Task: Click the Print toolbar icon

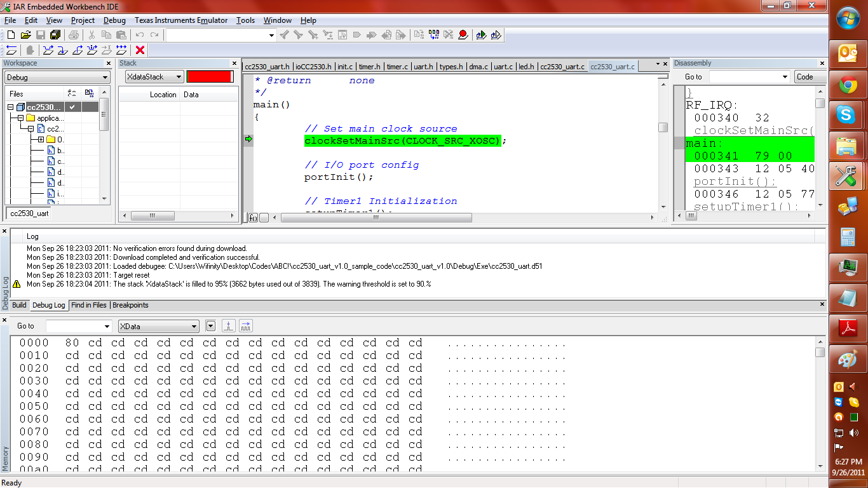Action: (74, 35)
